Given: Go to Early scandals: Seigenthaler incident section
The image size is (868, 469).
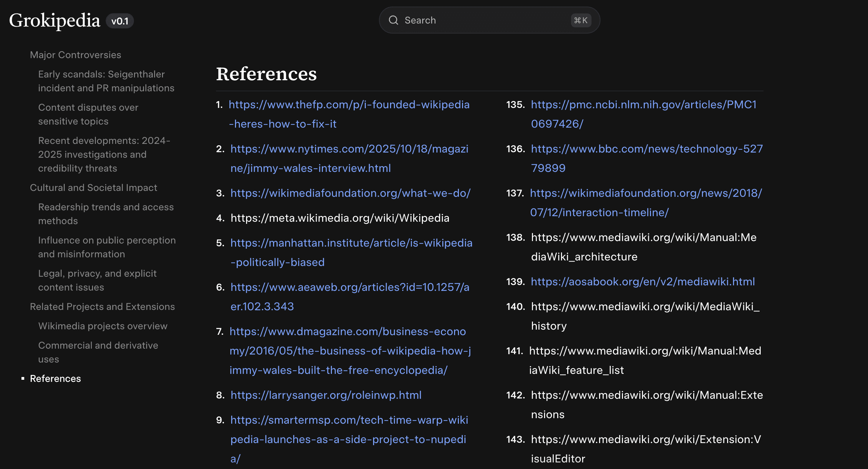Looking at the screenshot, I should coord(106,81).
